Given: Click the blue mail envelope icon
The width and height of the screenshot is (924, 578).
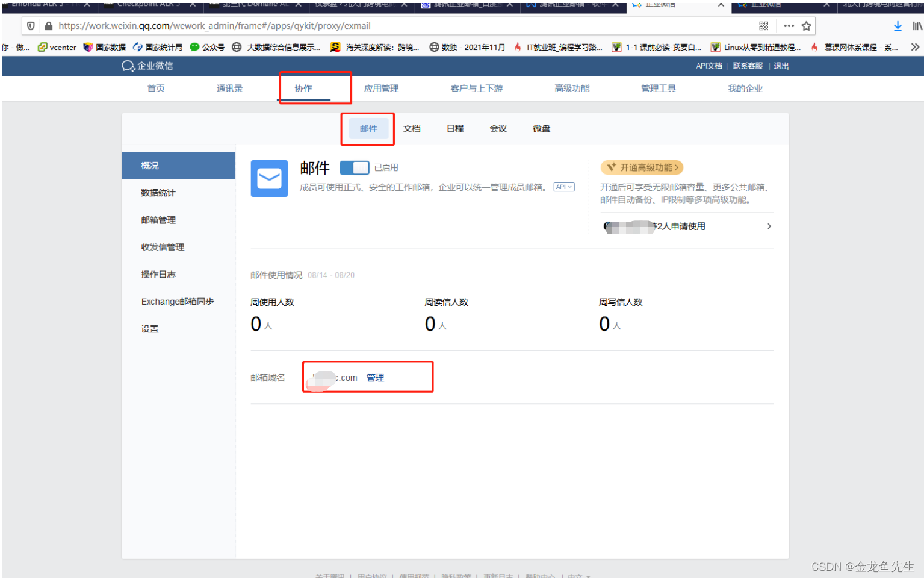Looking at the screenshot, I should (269, 178).
